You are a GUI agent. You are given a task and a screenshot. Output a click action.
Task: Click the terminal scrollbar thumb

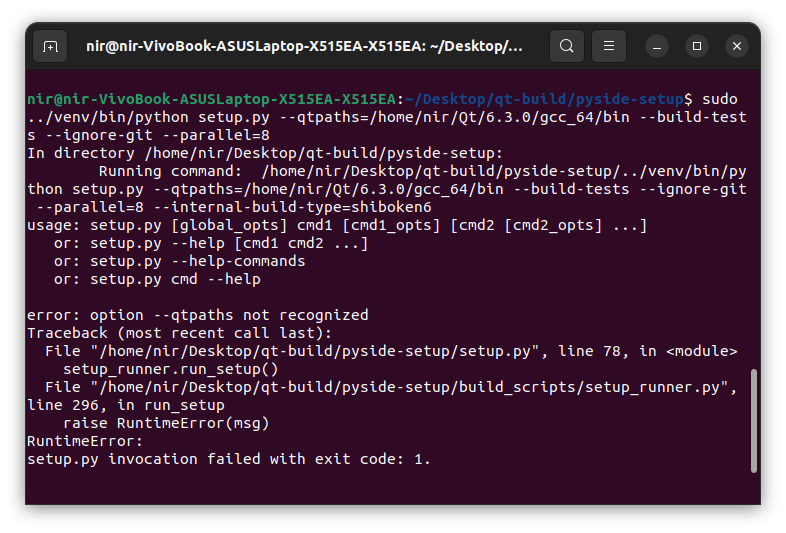[754, 420]
